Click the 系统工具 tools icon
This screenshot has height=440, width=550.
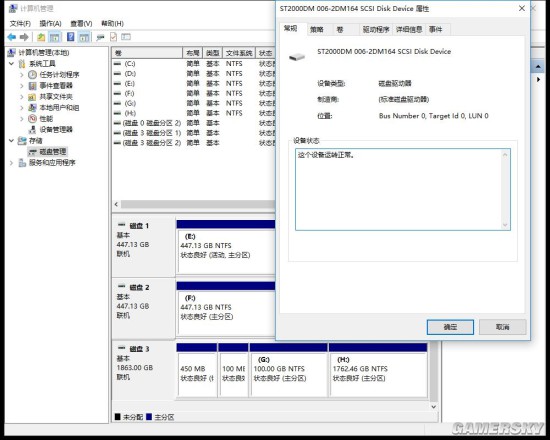(22, 64)
